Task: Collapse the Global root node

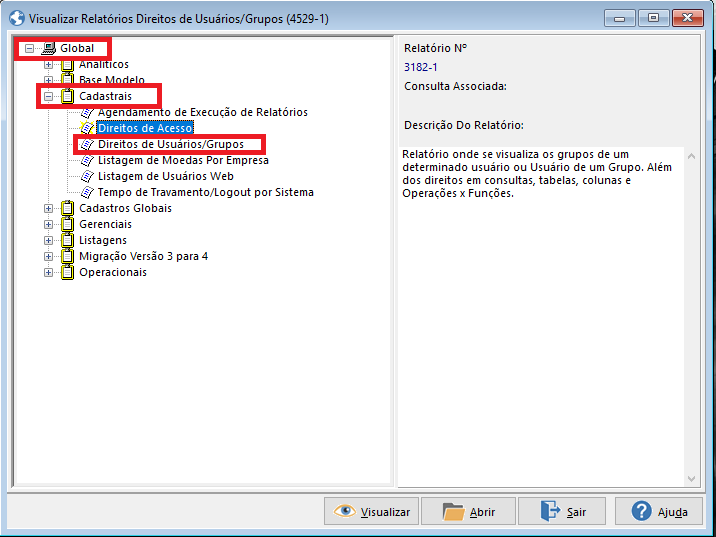Action: pos(30,48)
